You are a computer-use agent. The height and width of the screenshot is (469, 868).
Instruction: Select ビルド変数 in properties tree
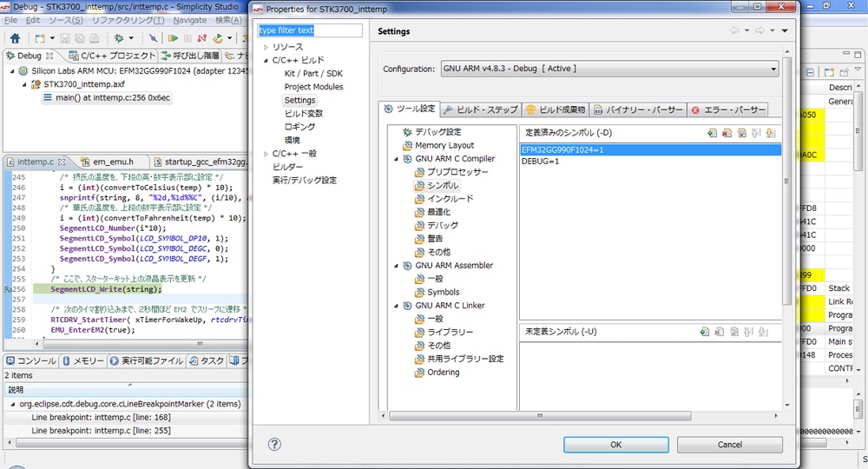click(x=303, y=114)
